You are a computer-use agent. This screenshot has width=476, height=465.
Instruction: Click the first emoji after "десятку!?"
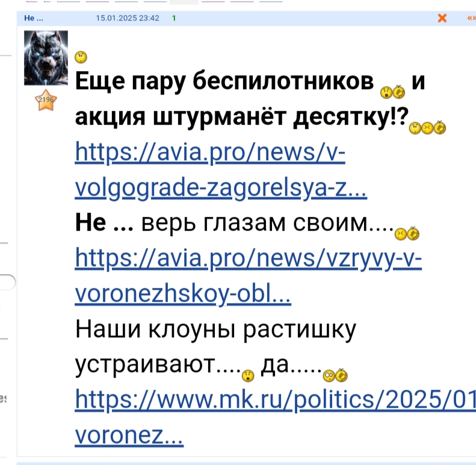tap(415, 128)
